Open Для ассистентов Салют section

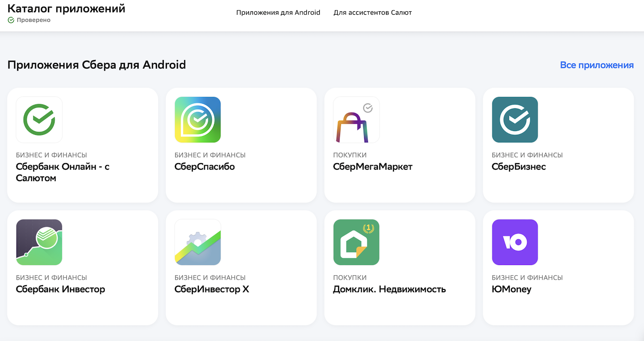click(373, 13)
